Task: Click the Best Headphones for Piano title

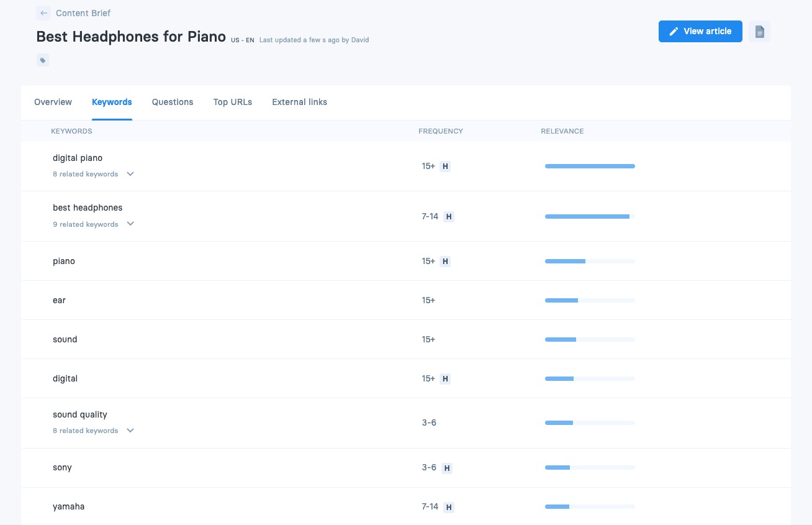Action: pos(131,37)
